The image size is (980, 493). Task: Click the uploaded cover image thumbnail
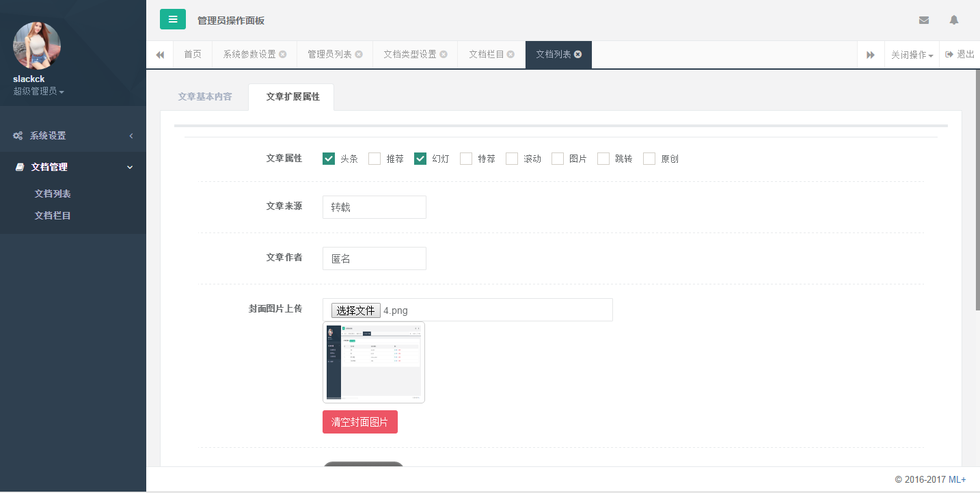374,362
